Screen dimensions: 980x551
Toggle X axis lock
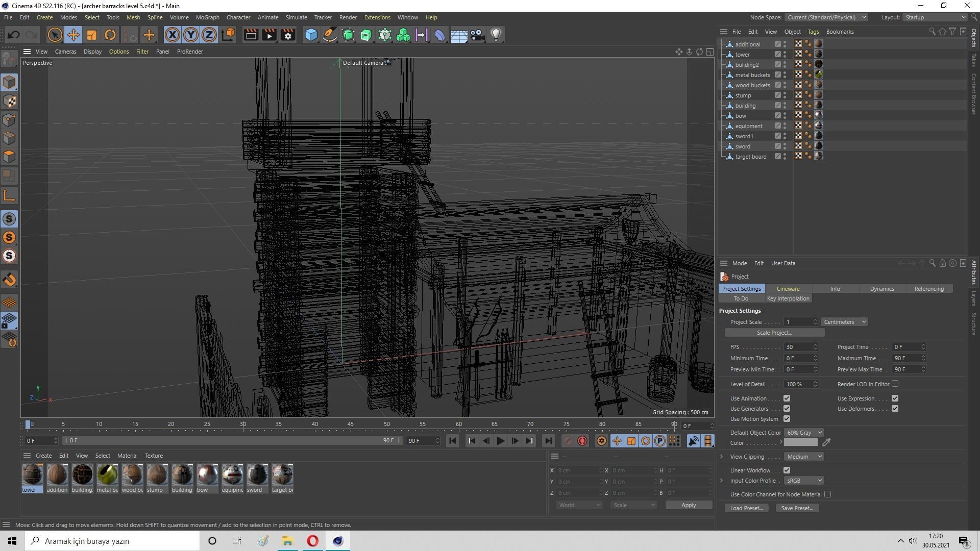(172, 35)
